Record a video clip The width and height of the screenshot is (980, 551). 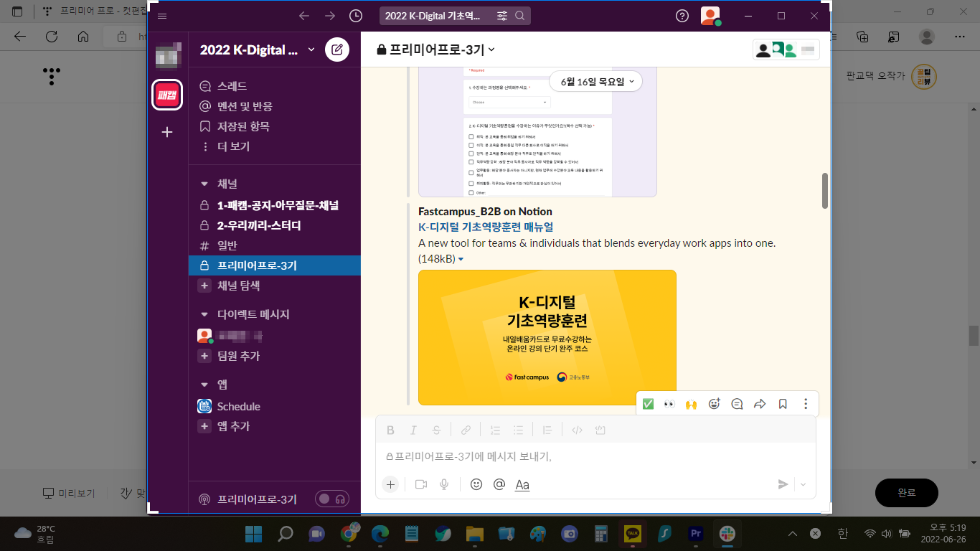pos(421,485)
